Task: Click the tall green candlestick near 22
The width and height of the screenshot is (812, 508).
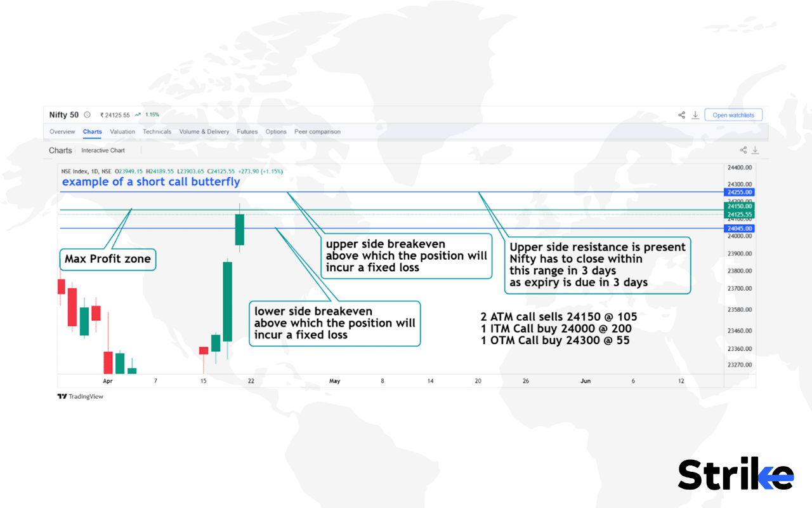Action: point(227,302)
